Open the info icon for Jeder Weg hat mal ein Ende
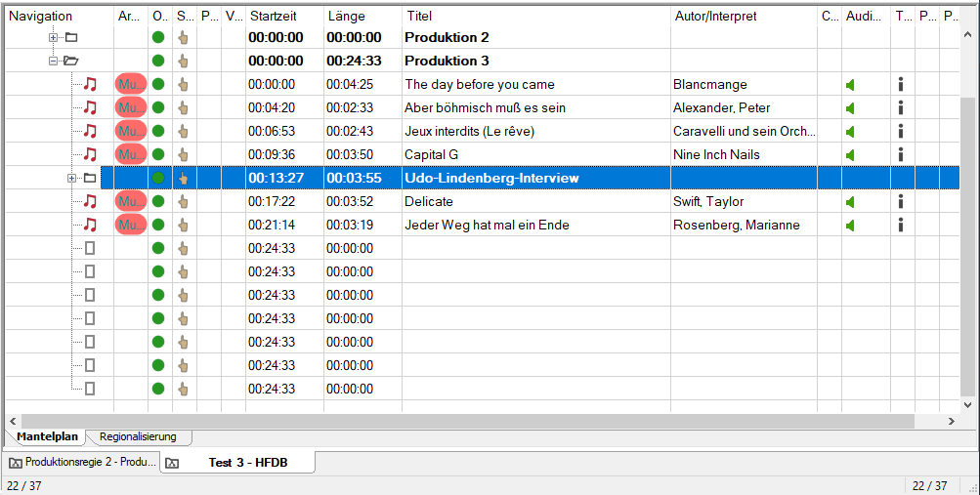The image size is (980, 495). pos(901,225)
